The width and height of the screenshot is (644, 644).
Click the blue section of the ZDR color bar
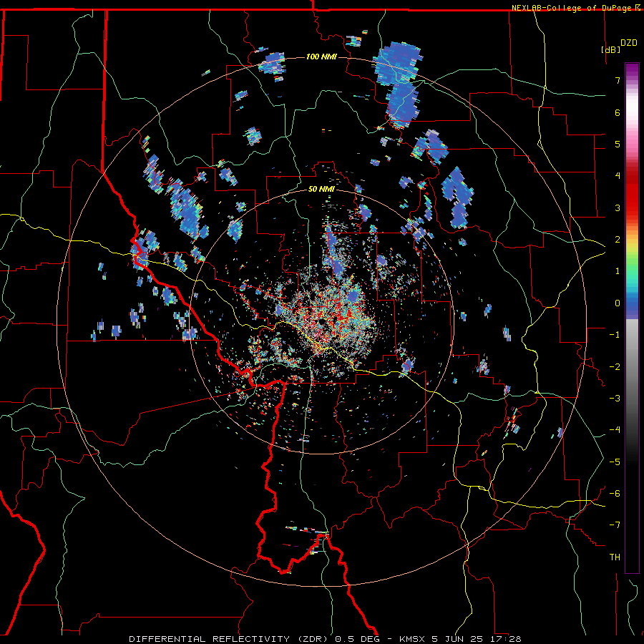(x=632, y=304)
